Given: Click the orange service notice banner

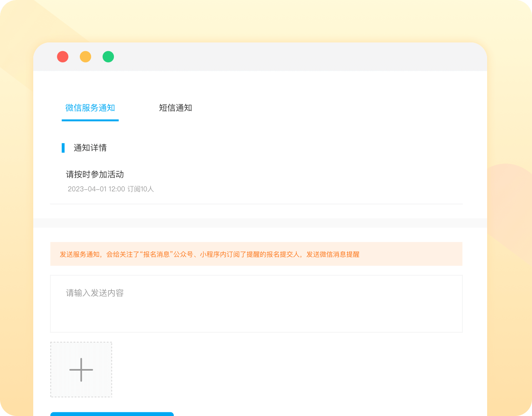Looking at the screenshot, I should [x=256, y=254].
